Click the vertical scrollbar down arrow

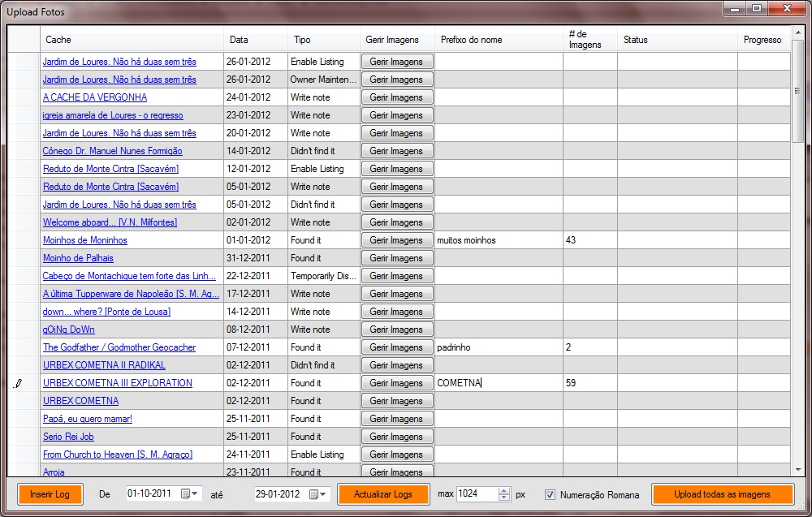(x=797, y=470)
